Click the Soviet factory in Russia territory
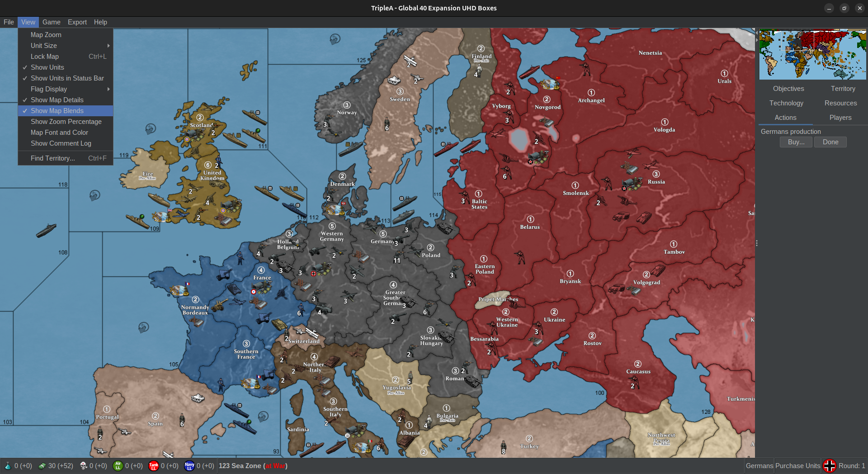The width and height of the screenshot is (868, 474). click(632, 184)
